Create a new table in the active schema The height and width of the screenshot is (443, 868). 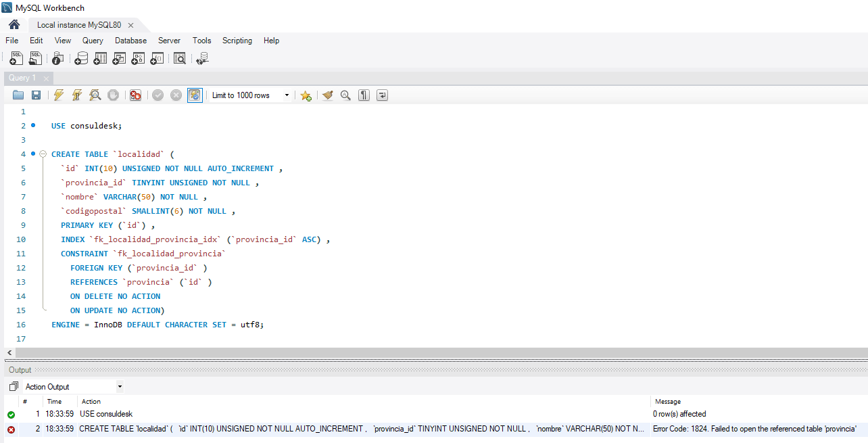[x=100, y=58]
